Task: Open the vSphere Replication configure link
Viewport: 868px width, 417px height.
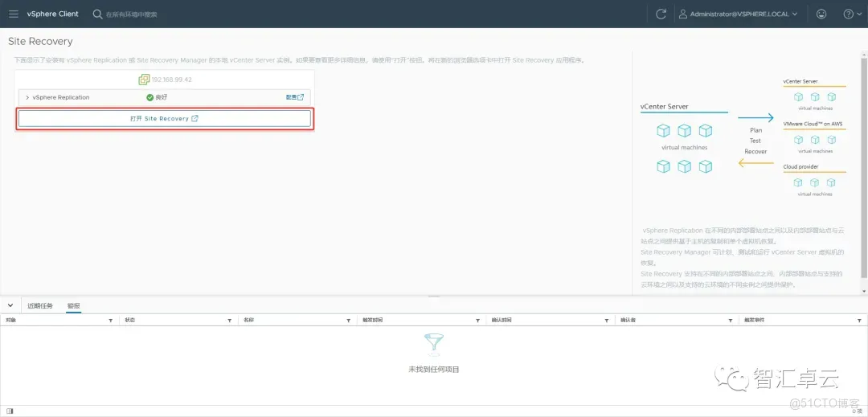Action: (294, 97)
